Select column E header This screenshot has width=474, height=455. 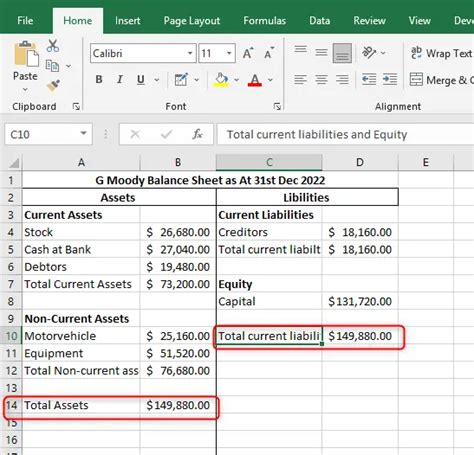tap(426, 163)
